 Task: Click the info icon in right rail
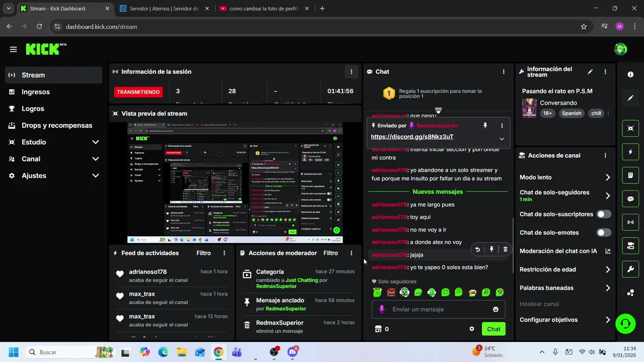(x=630, y=74)
